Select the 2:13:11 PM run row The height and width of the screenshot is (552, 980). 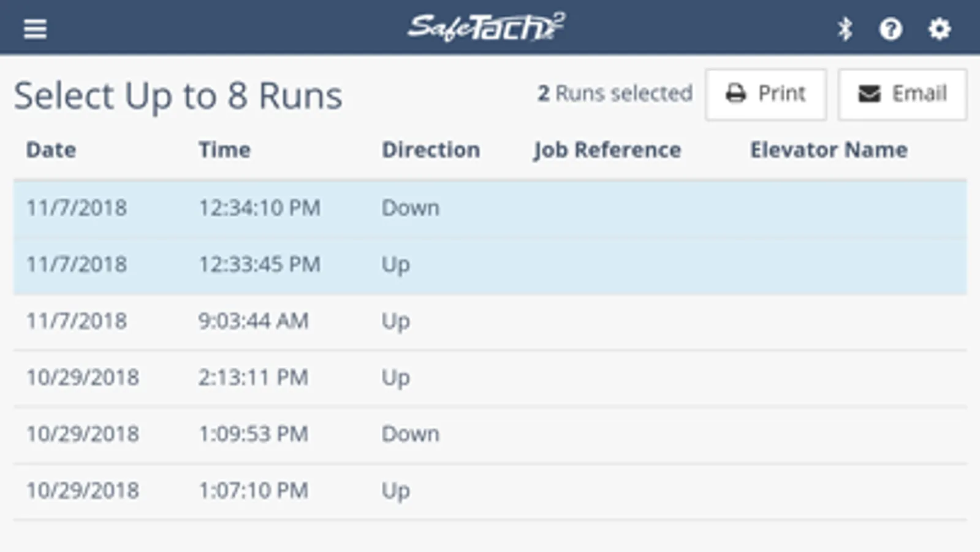click(489, 377)
